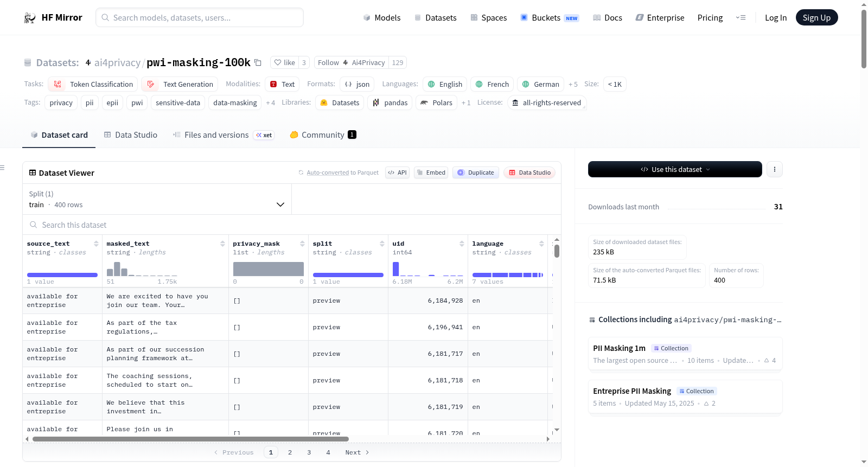Open the more options kebab menu
This screenshot has width=868, height=467.
point(775,169)
